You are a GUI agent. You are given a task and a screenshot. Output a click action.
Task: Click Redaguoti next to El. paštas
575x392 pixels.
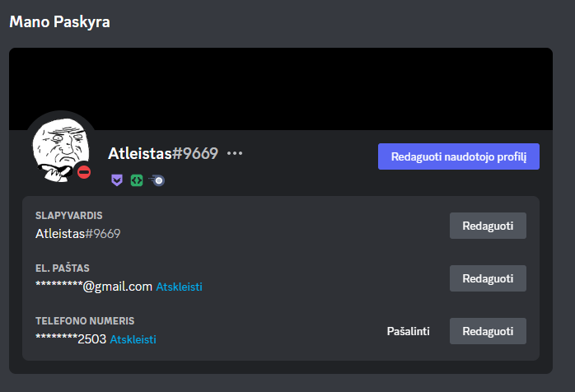pyautogui.click(x=488, y=278)
